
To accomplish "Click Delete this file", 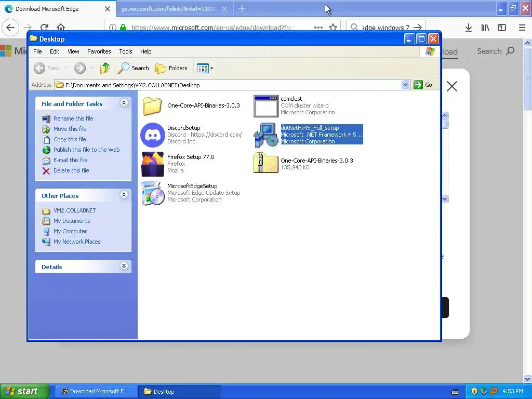I will pyautogui.click(x=65, y=170).
